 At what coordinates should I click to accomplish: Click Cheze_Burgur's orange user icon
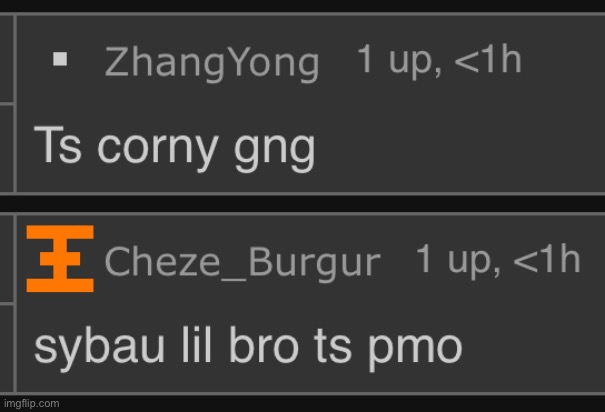(60, 258)
